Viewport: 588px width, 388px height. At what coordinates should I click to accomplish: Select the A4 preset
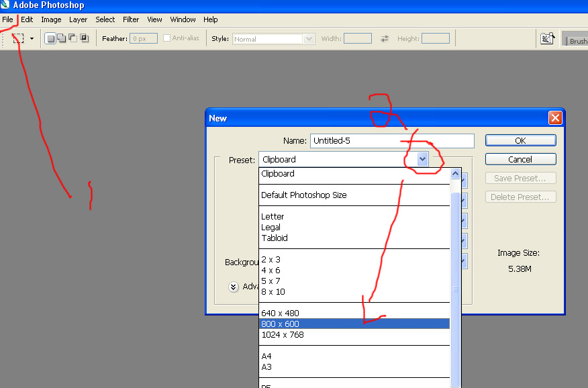tap(354, 356)
